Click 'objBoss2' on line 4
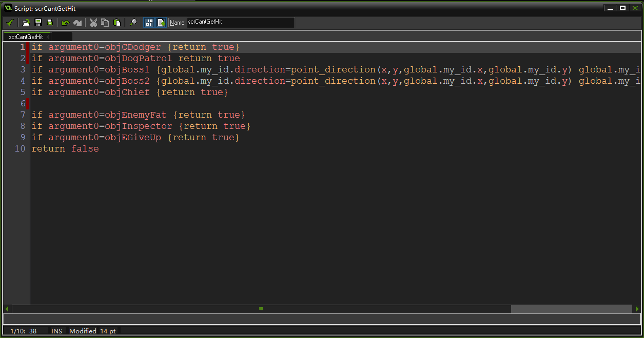Viewport: 644px width, 338px height. click(127, 81)
